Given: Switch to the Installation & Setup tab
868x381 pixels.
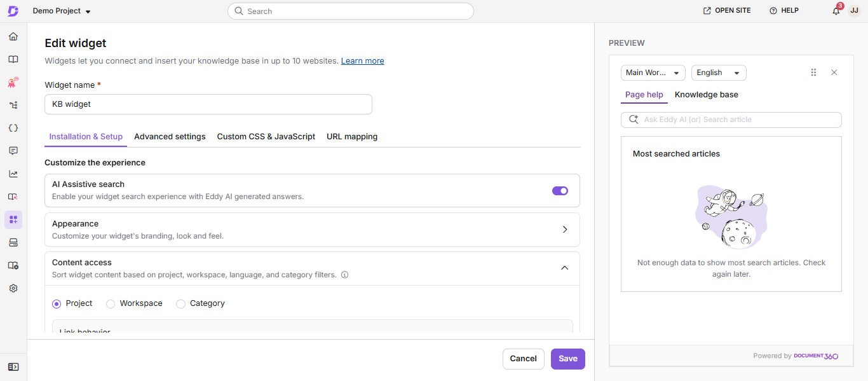Looking at the screenshot, I should pos(86,136).
